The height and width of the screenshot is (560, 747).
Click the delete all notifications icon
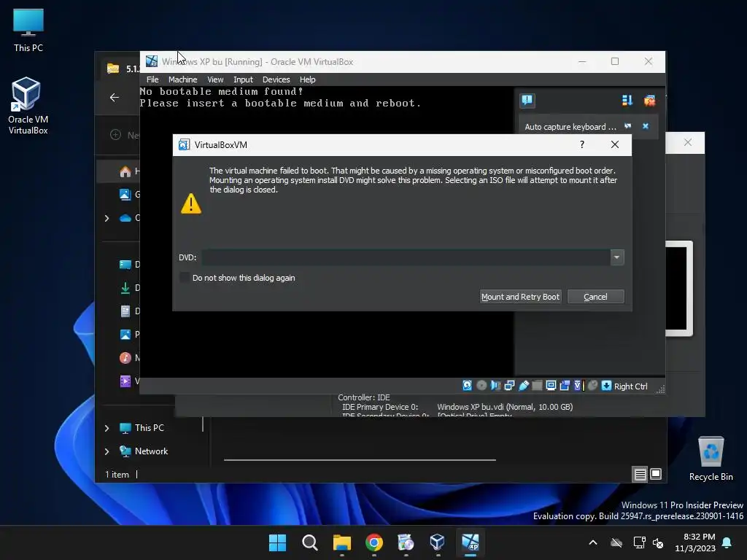click(x=649, y=100)
